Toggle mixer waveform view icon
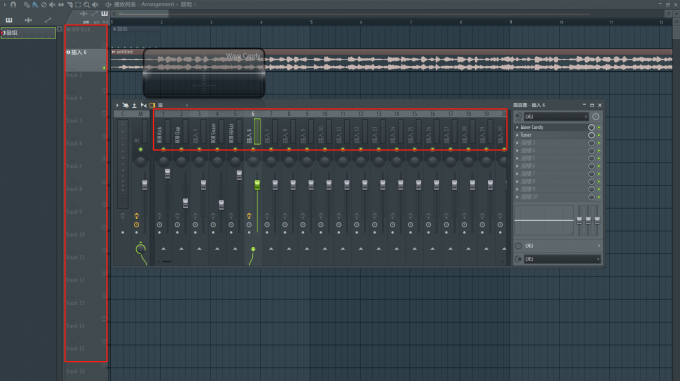 (x=144, y=105)
